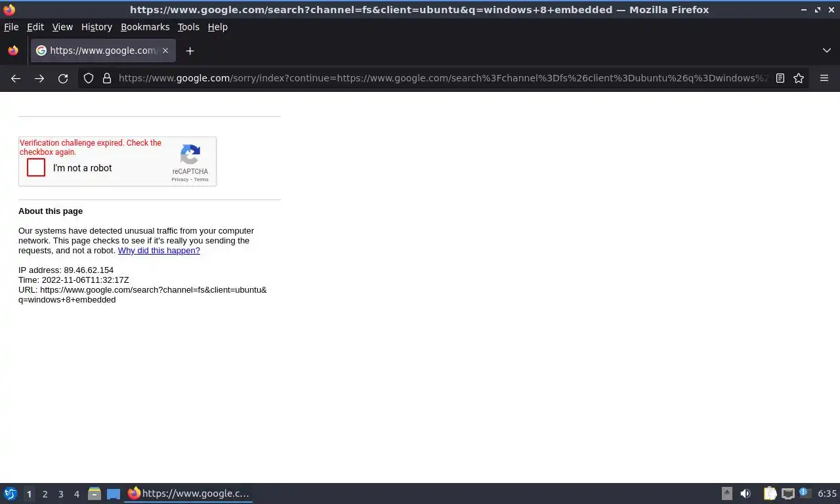
Task: Open the File menu
Action: [11, 27]
